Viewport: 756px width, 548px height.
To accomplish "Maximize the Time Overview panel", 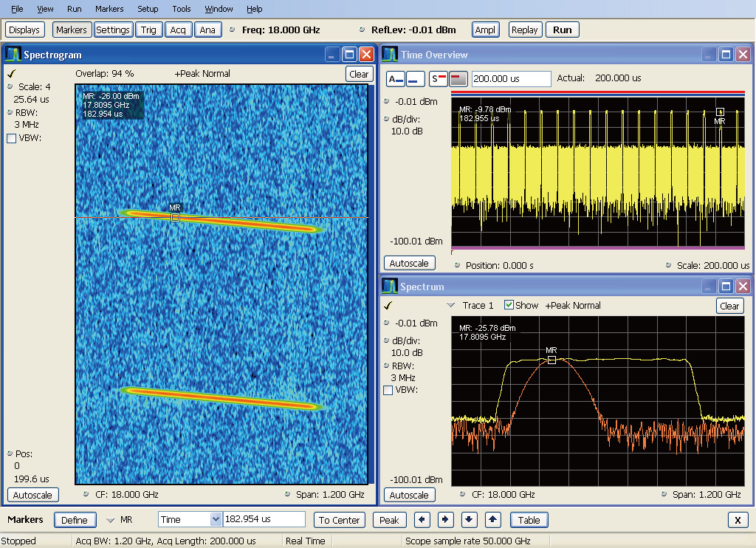I will [x=726, y=55].
